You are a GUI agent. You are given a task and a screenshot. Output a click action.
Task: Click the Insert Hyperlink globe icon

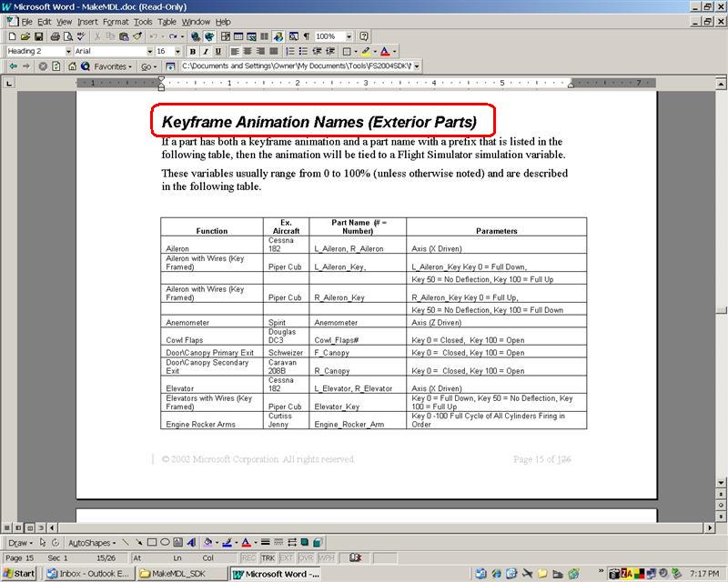click(196, 36)
